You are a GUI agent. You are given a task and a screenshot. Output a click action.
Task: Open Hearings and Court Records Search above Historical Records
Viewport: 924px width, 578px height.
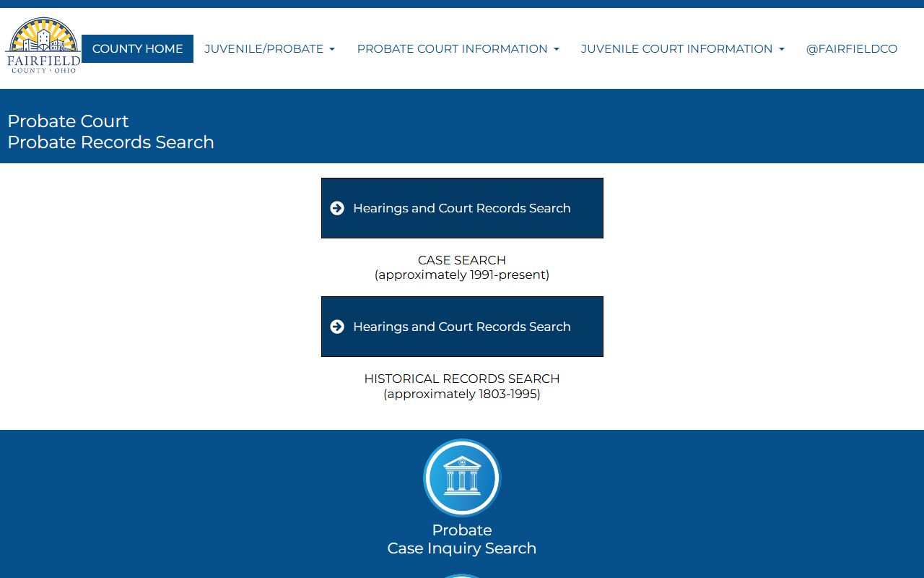462,327
